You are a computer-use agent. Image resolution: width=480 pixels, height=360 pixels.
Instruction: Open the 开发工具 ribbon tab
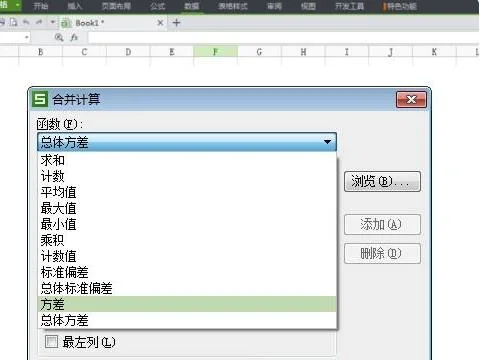coord(349,6)
